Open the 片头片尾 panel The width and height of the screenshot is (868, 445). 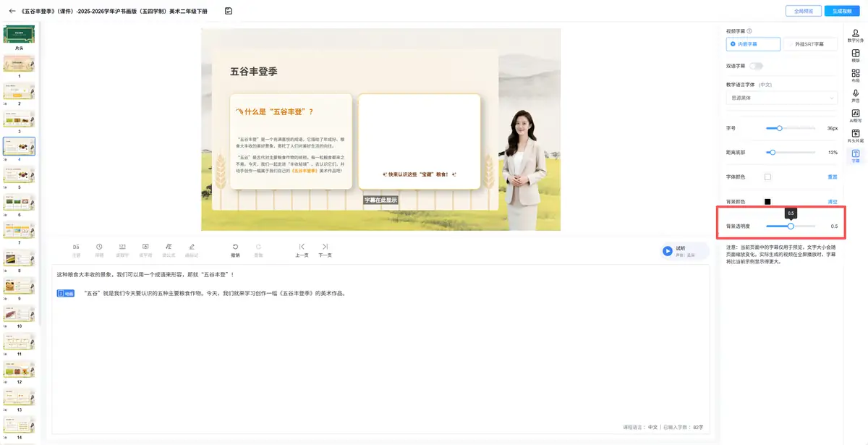[856, 136]
